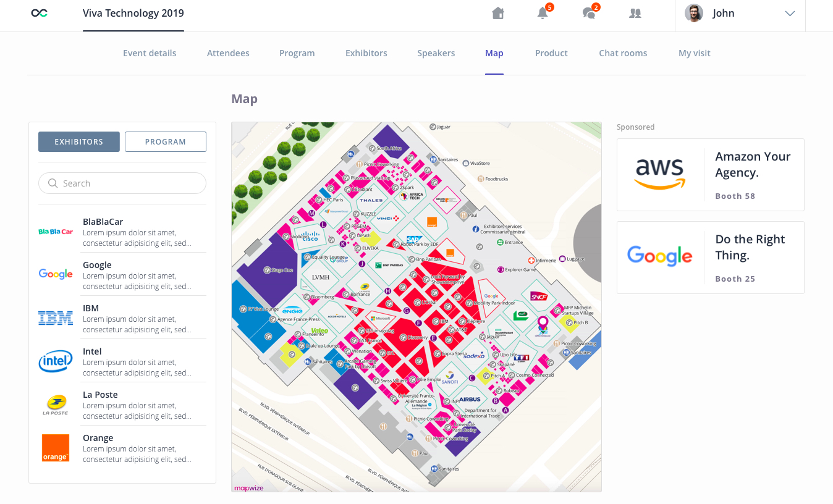Image resolution: width=833 pixels, height=504 pixels.
Task: Click the orange Orange logo in list
Action: (56, 448)
